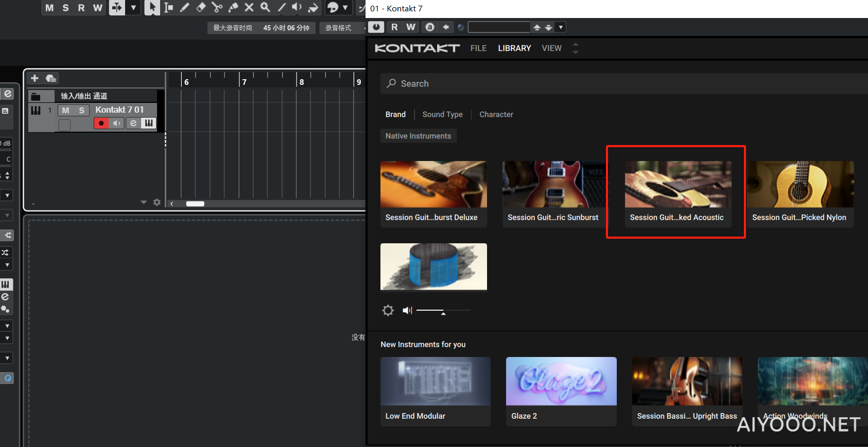Select the Erase tool

tap(201, 8)
